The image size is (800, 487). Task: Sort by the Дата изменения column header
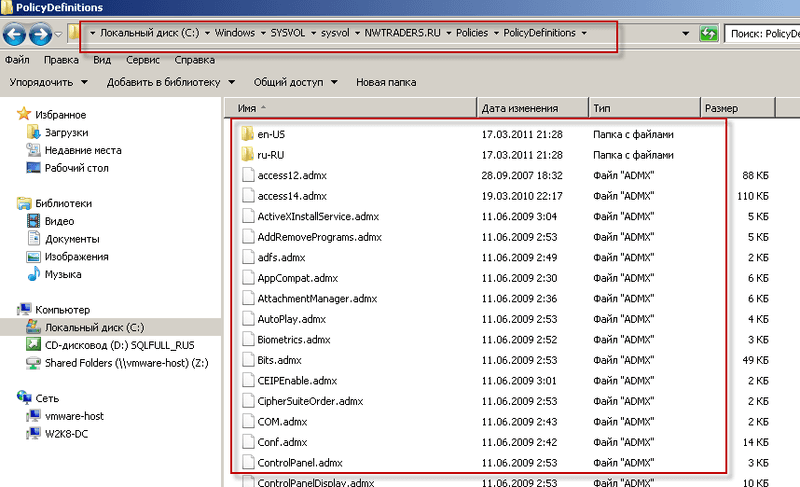(x=533, y=108)
